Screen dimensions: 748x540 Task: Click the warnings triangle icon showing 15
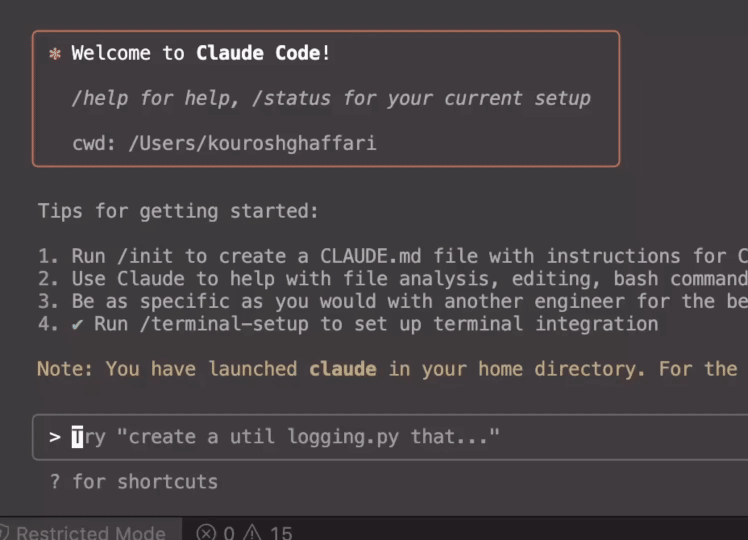(x=252, y=532)
